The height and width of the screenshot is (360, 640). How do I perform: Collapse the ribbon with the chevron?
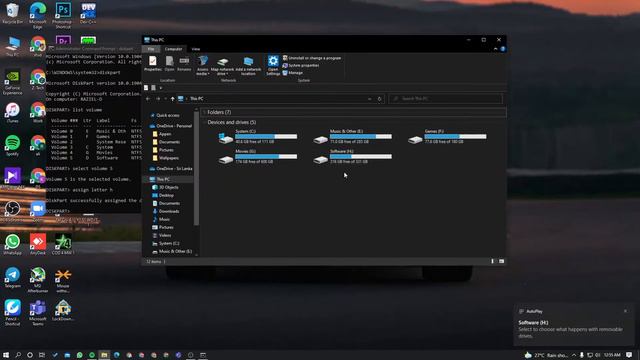496,49
